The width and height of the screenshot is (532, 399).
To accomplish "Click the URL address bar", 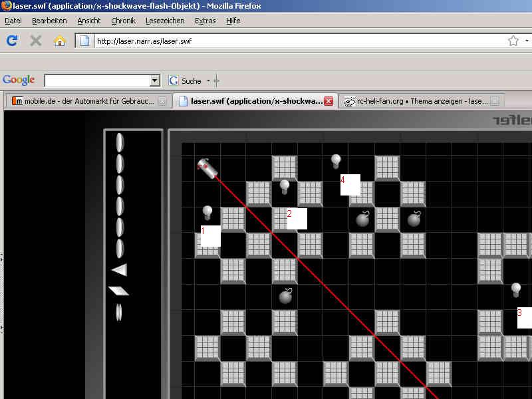I will click(299, 41).
